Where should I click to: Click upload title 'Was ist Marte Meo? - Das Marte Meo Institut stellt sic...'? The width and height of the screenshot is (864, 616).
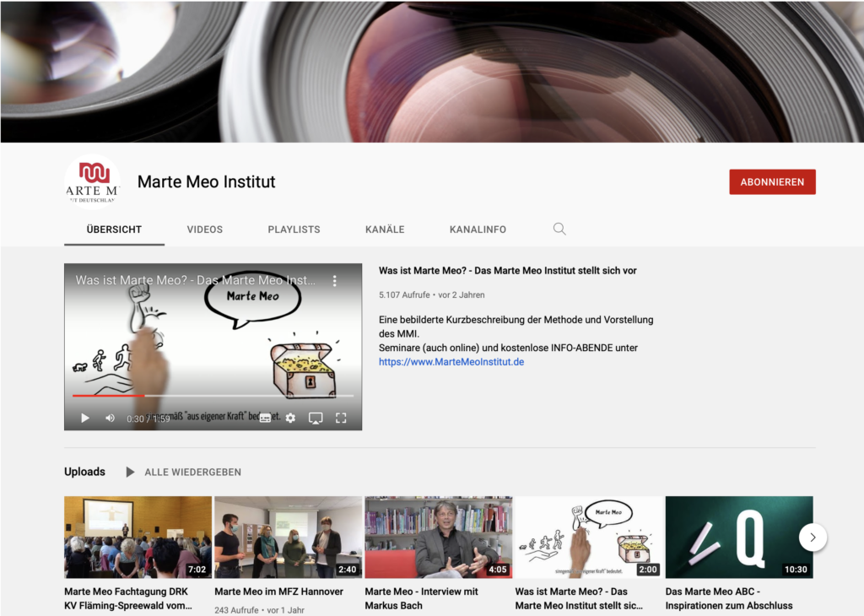(579, 598)
